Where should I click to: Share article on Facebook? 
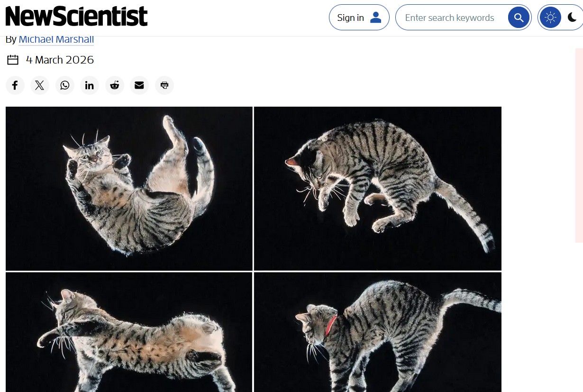coord(15,85)
